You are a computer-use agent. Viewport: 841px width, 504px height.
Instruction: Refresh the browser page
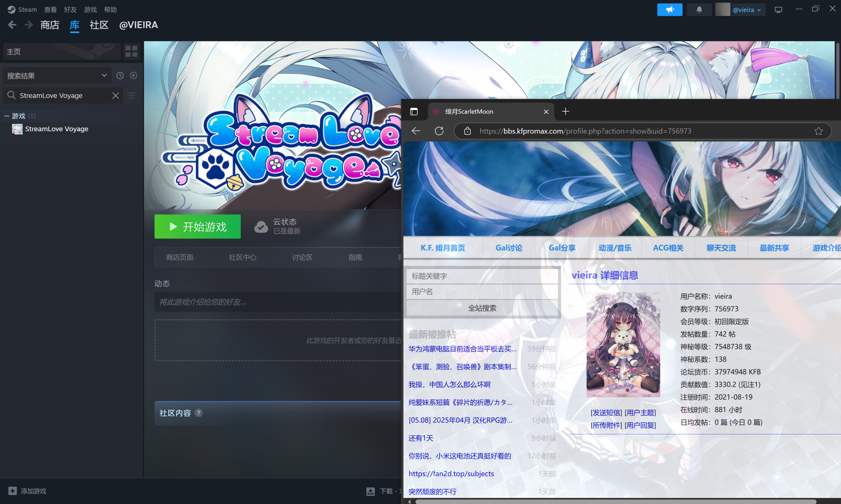click(439, 131)
